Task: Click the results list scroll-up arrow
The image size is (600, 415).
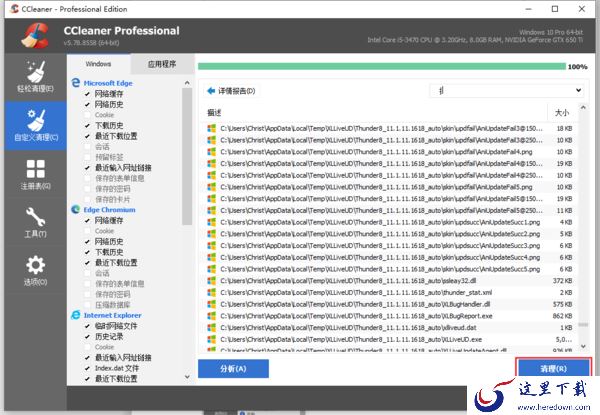Action: point(583,108)
